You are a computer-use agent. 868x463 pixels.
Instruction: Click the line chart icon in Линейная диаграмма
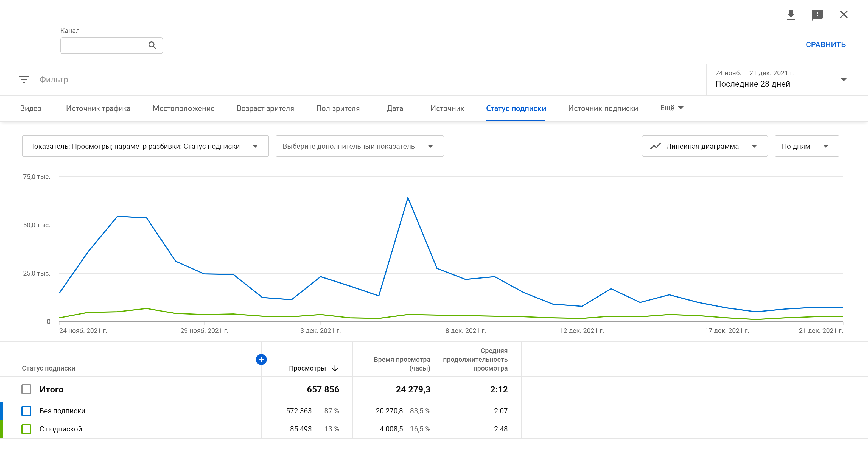tap(655, 146)
